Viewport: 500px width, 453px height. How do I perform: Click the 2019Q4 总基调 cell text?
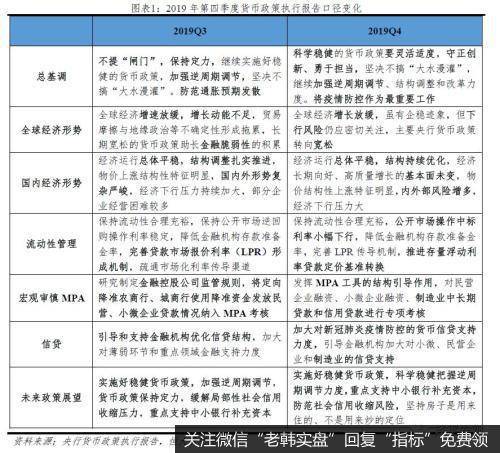tap(384, 76)
